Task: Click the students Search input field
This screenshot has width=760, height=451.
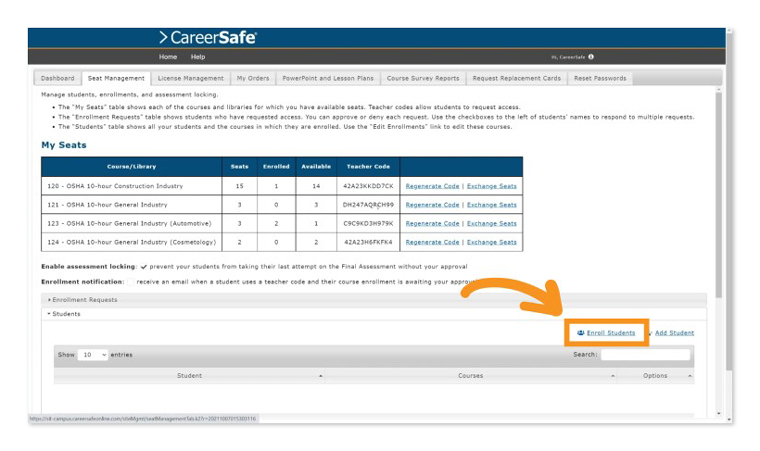Action: coord(645,354)
